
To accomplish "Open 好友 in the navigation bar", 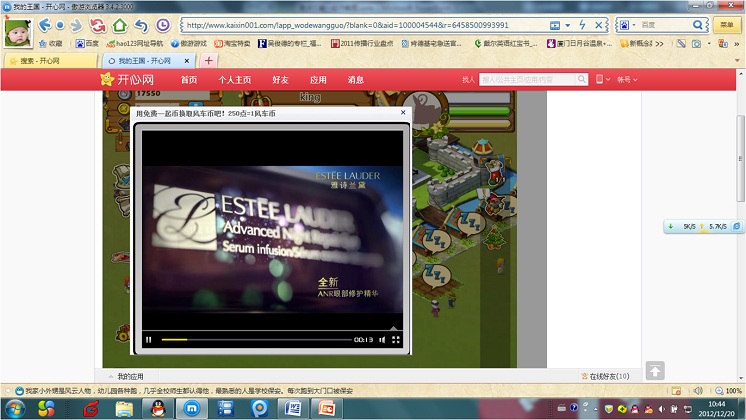I will click(x=280, y=80).
